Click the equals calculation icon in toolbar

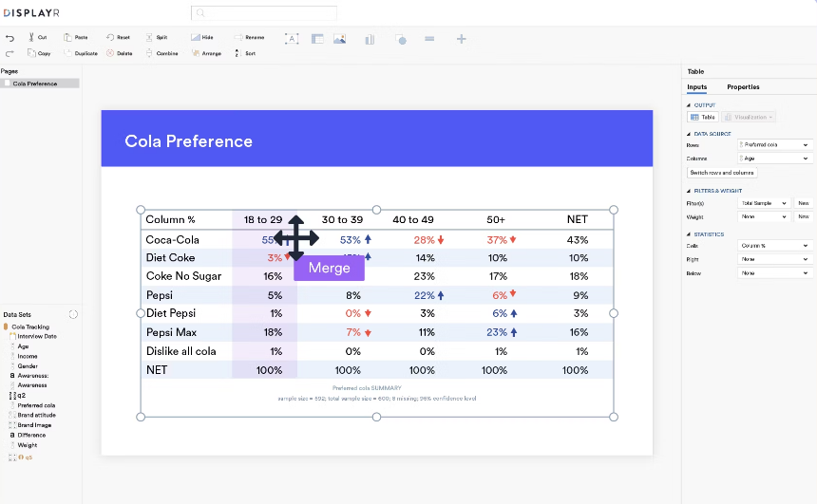click(x=429, y=39)
